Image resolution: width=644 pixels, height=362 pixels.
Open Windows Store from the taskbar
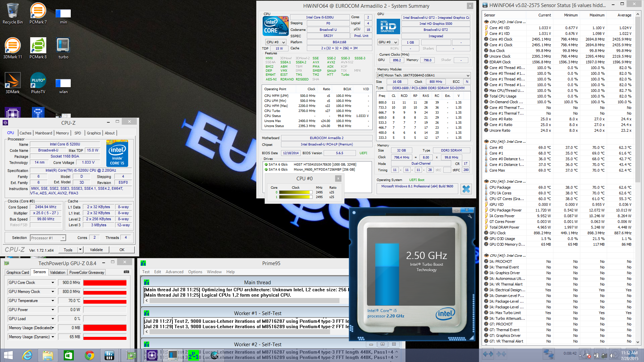69,355
